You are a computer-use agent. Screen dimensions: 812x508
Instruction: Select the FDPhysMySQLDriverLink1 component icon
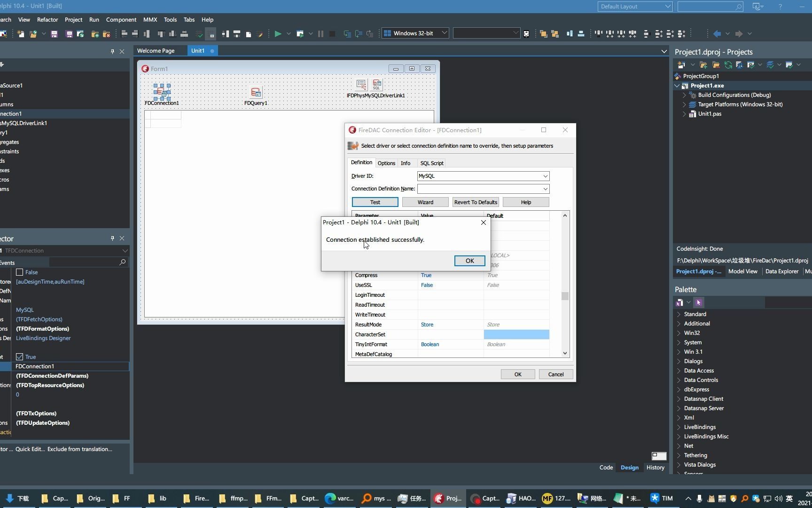click(x=376, y=85)
